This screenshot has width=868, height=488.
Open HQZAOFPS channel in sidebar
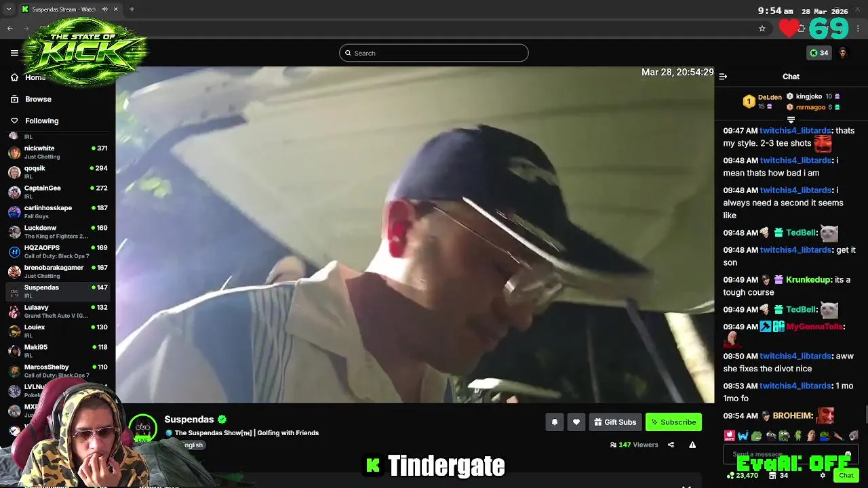tap(58, 251)
